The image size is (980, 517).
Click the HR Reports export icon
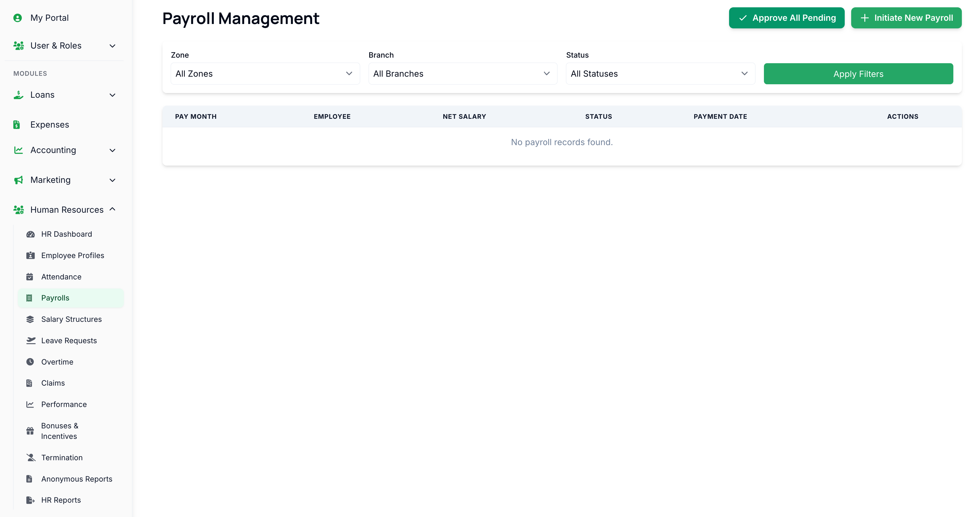[30, 500]
